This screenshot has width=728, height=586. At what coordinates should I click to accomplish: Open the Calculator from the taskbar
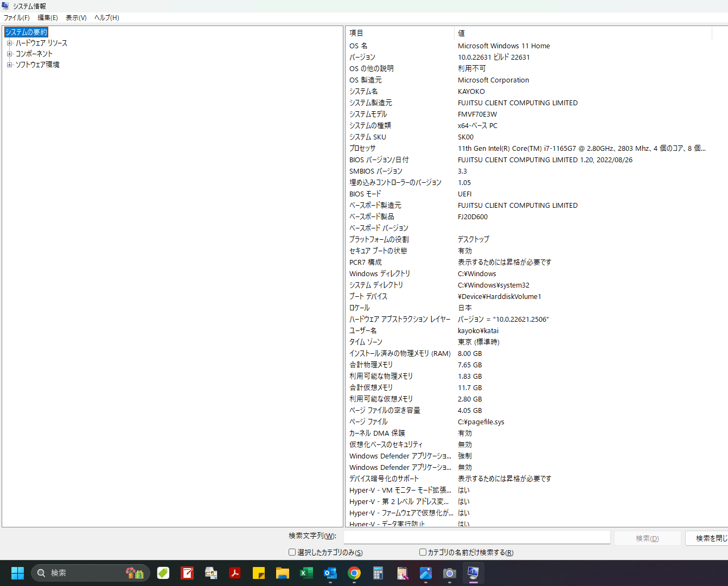378,573
